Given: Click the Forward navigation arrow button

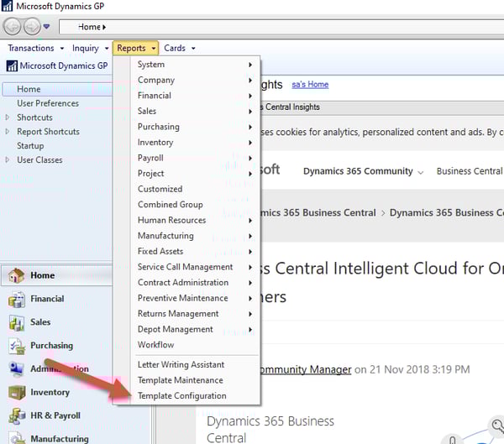Looking at the screenshot, I should (32, 27).
